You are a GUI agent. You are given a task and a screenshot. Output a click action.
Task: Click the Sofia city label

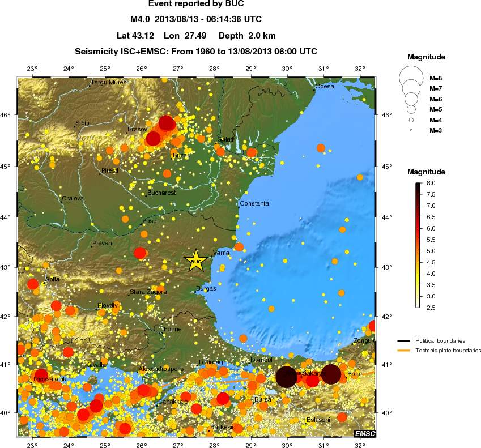(53, 279)
